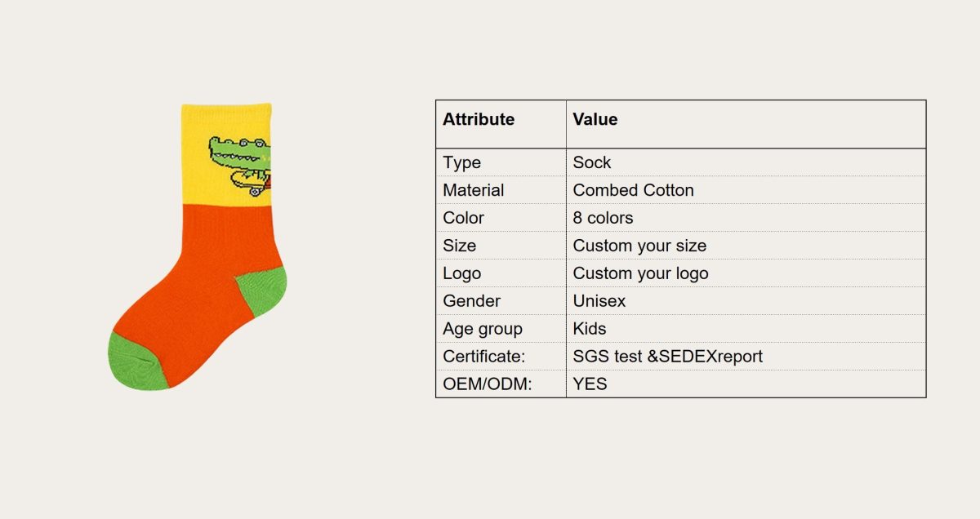Select the Custom your size text
Image resolution: width=980 pixels, height=519 pixels.
point(639,246)
